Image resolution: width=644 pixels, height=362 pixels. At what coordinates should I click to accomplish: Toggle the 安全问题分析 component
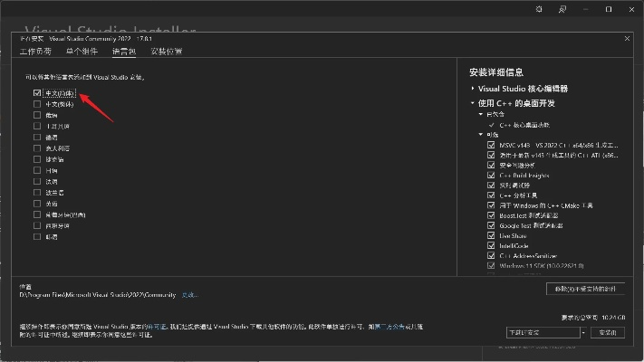(x=491, y=165)
